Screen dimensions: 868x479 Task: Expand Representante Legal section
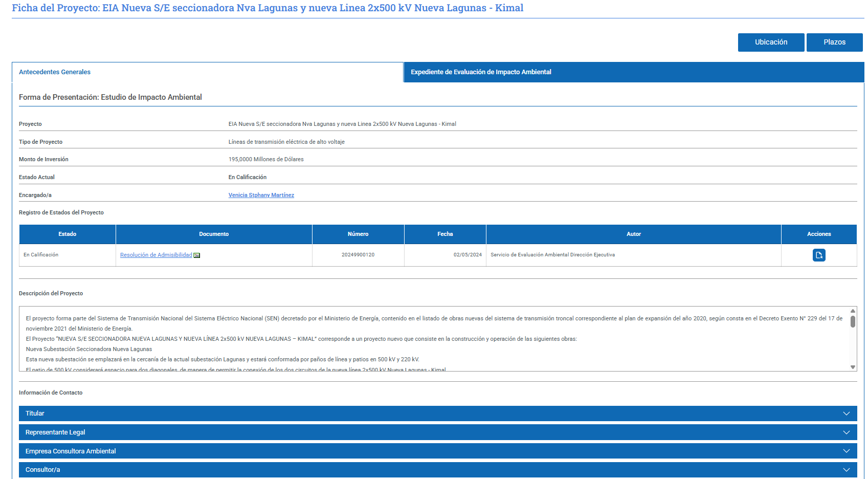[x=437, y=432]
